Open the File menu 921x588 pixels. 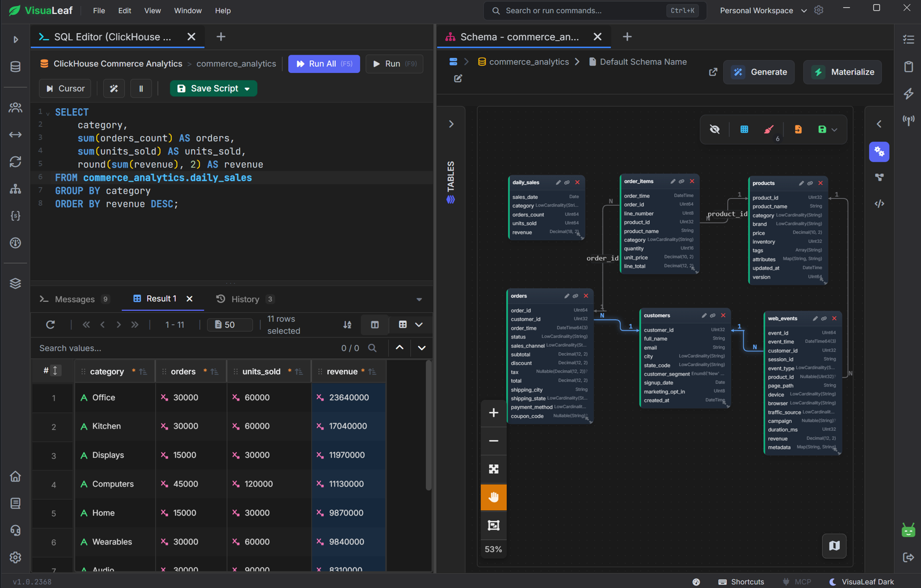pos(99,10)
